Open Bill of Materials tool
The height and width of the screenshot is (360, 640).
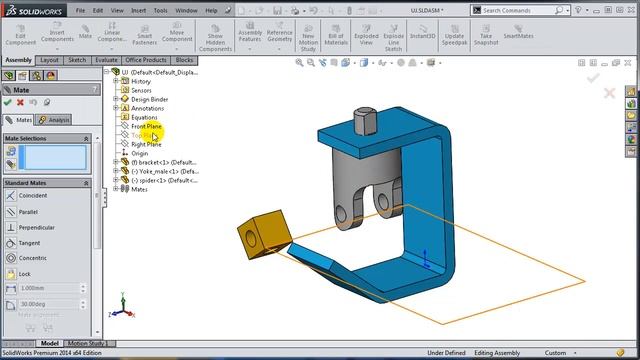[336, 35]
